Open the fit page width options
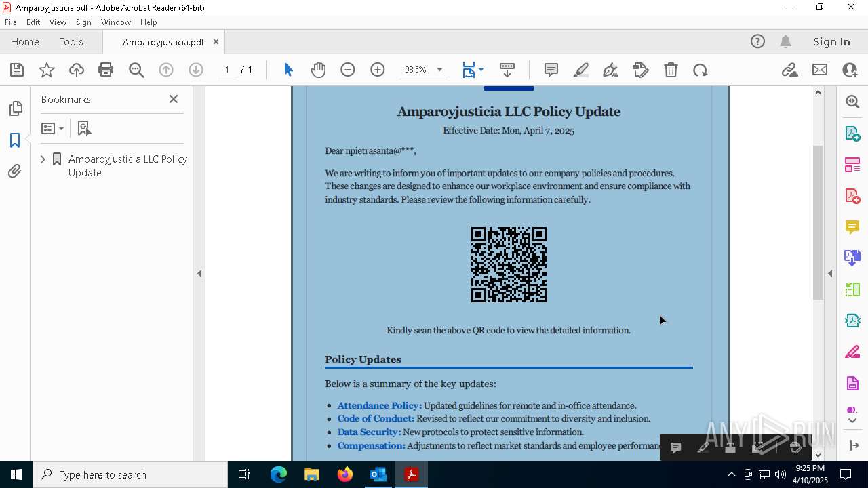This screenshot has height=488, width=868. click(x=473, y=70)
